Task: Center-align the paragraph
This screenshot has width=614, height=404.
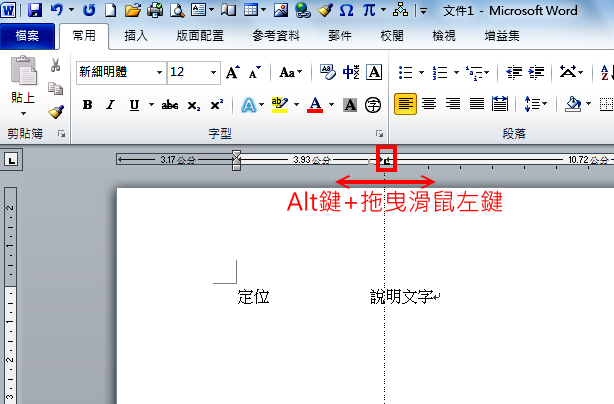Action: click(x=429, y=104)
